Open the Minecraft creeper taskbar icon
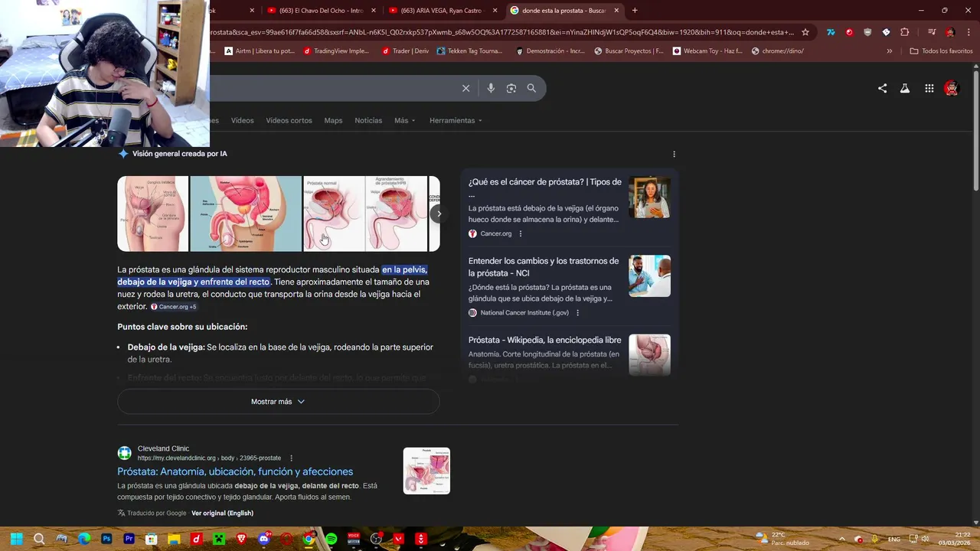The width and height of the screenshot is (980, 551). (219, 539)
